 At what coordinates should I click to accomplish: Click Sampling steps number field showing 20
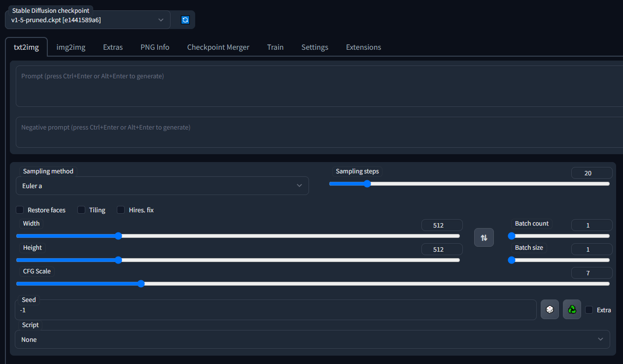tap(592, 173)
